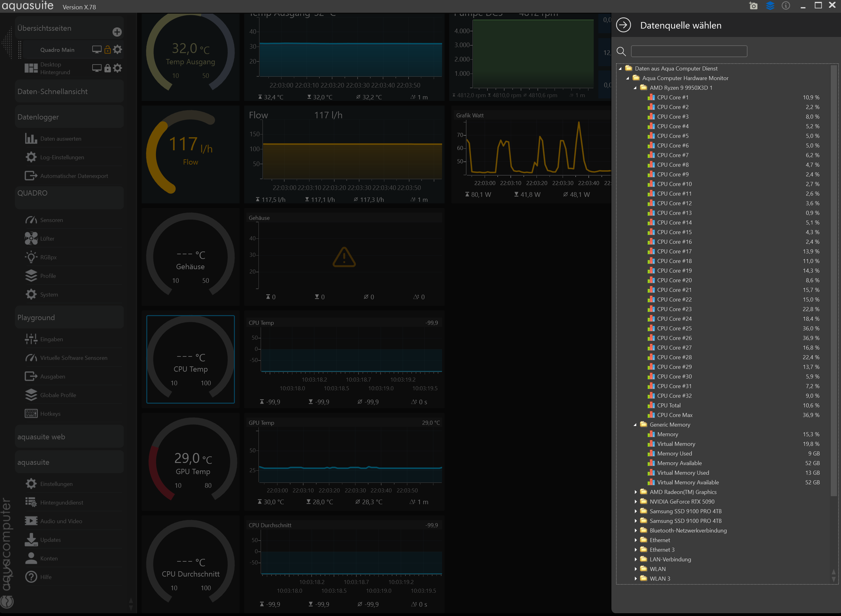
Task: Open the Lüfter fan section
Action: click(47, 239)
